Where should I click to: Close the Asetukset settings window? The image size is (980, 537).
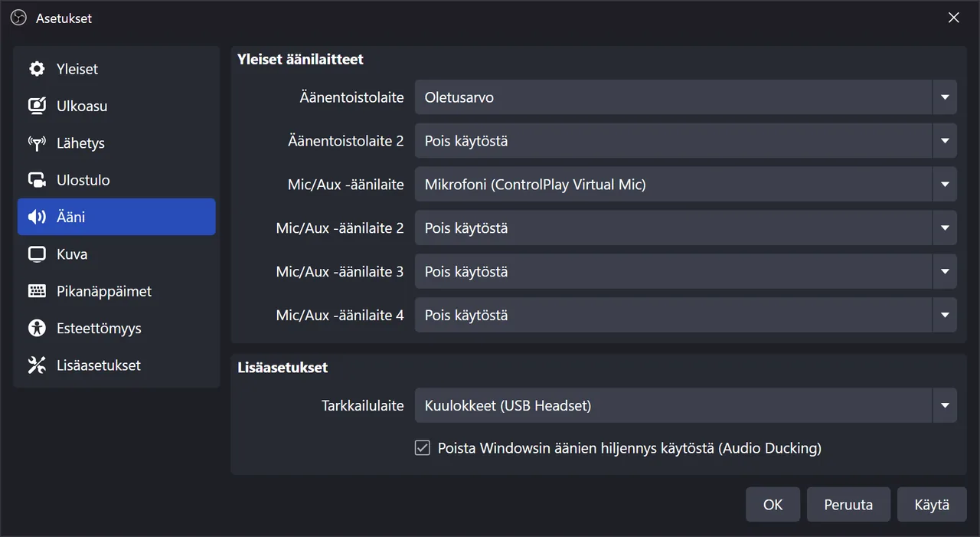click(953, 18)
